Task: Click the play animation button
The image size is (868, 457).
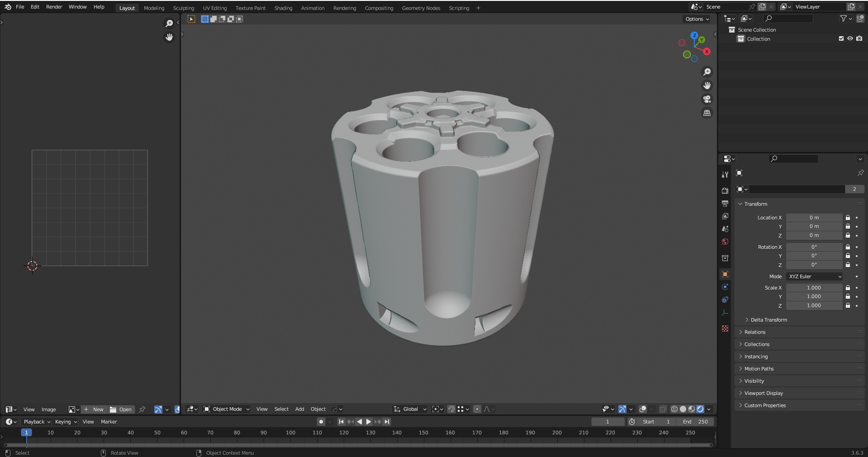Action: click(369, 422)
